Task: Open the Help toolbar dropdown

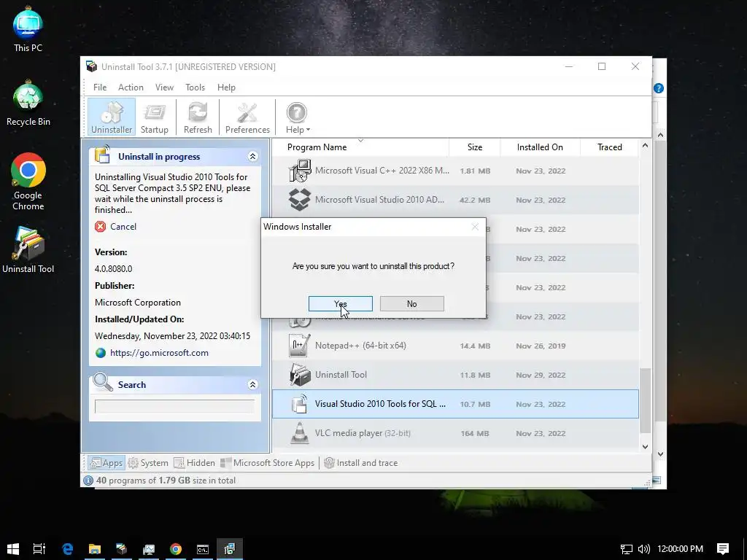Action: [298, 117]
